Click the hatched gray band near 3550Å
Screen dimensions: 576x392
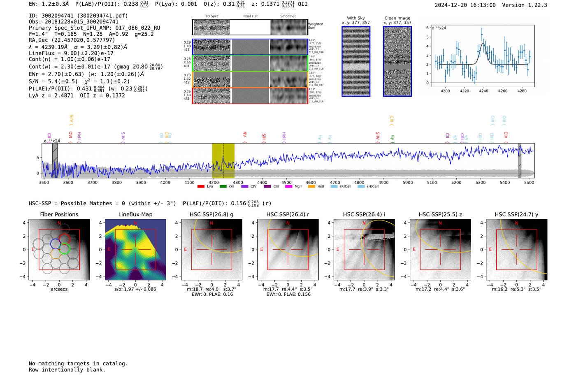(55, 160)
